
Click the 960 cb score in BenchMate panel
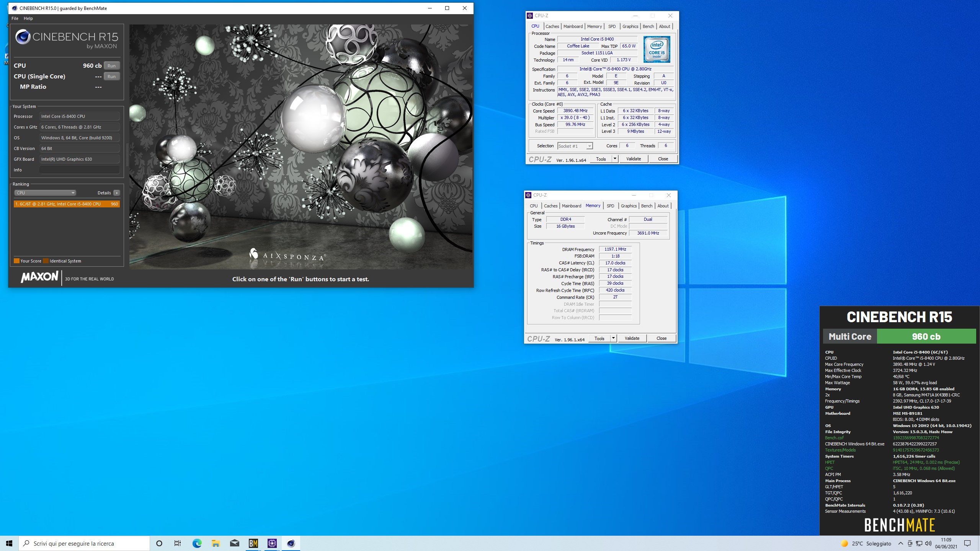[926, 337]
